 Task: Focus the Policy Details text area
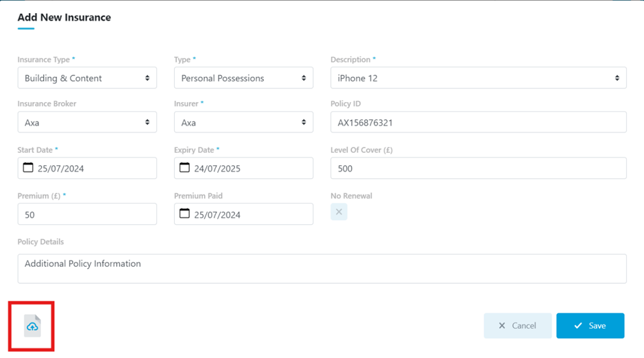pos(322,268)
